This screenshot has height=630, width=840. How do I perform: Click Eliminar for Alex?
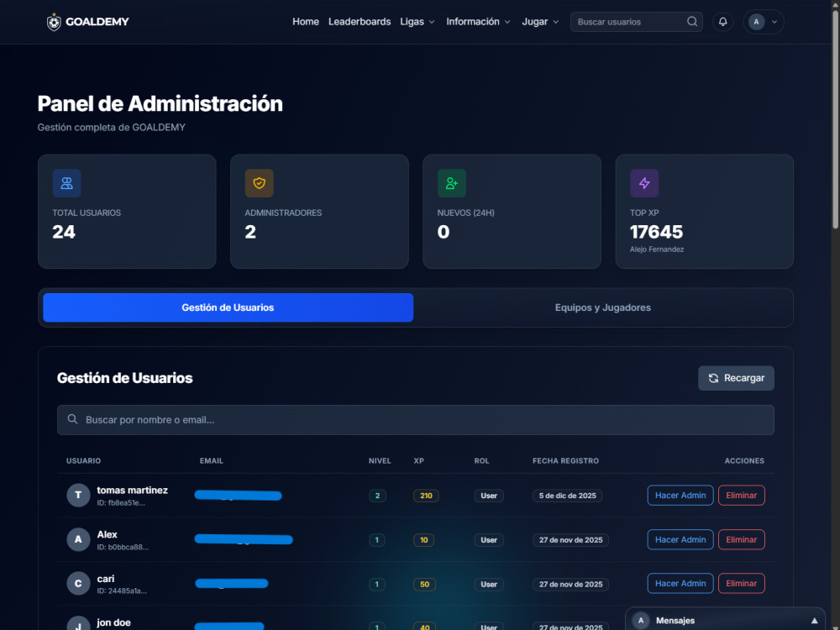741,539
